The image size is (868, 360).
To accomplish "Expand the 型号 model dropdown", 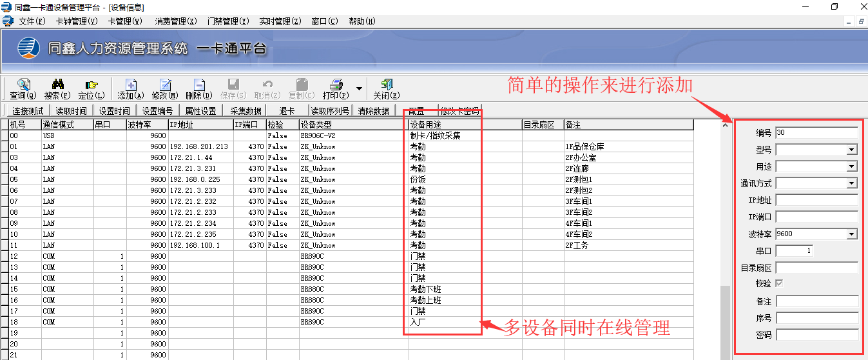I will [852, 150].
